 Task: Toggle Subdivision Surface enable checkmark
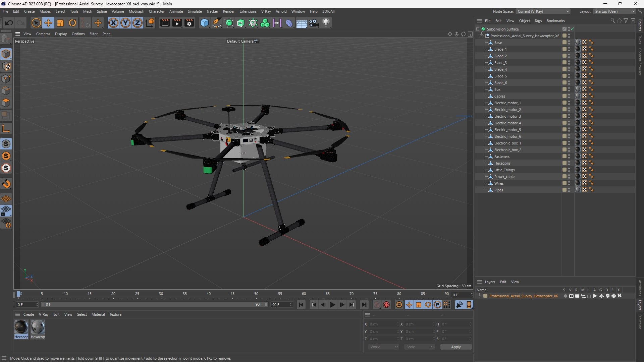pos(572,29)
